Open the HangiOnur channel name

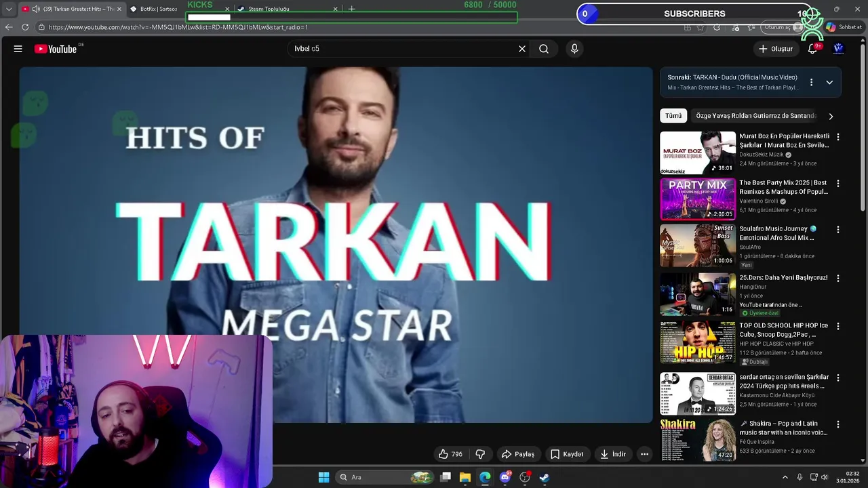tap(753, 287)
